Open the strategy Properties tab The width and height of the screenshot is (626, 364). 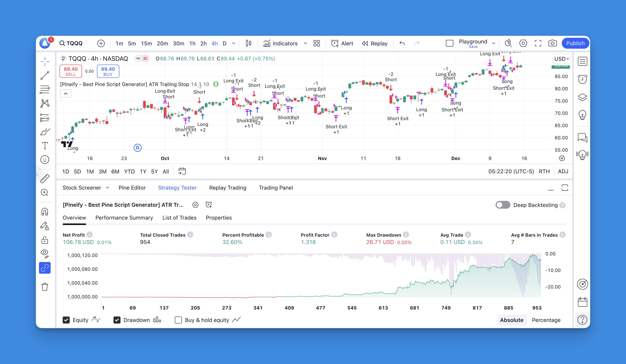(219, 218)
